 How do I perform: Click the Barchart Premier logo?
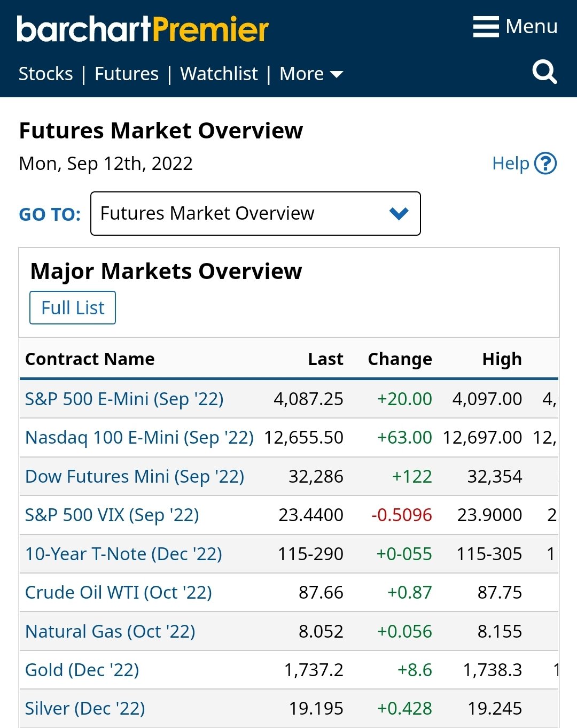143,29
